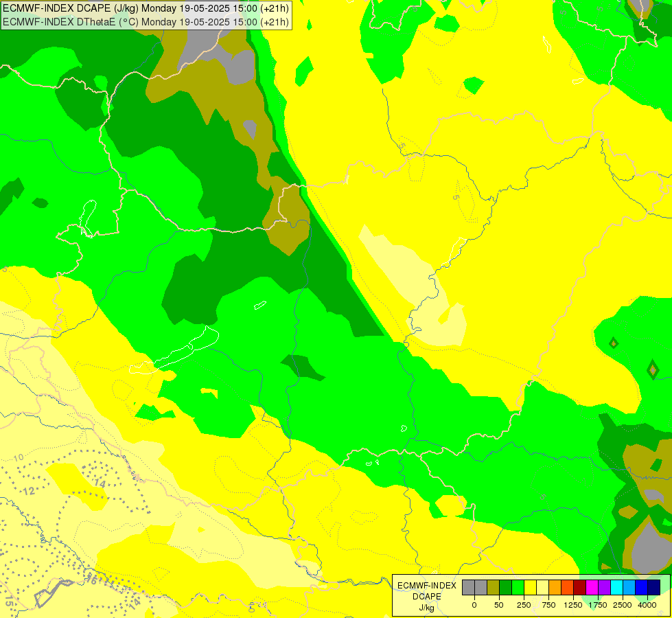Viewport: 672px width, 618px height.
Task: Click the cyan legend swatch
Action: tap(616, 587)
